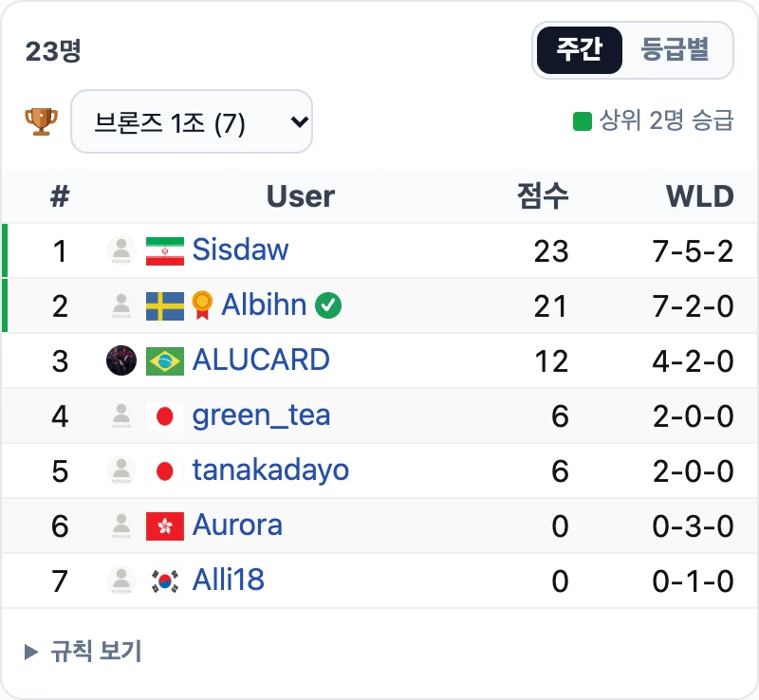Click Albihn's green verified checkmark
Image resolution: width=759 pixels, height=700 pixels.
click(x=328, y=305)
